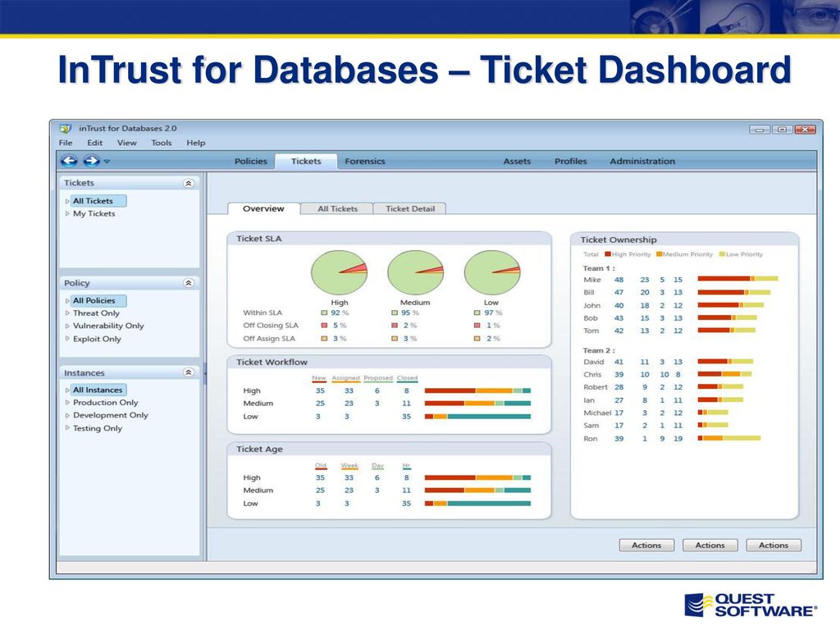The height and width of the screenshot is (630, 840).
Task: Expand the Production Only tree arrow
Action: pyautogui.click(x=67, y=402)
